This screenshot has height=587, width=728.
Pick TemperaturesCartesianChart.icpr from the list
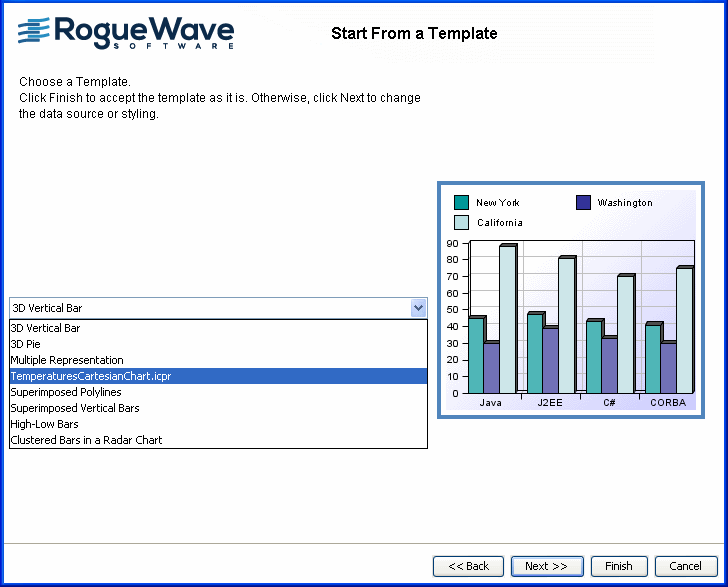(90, 376)
